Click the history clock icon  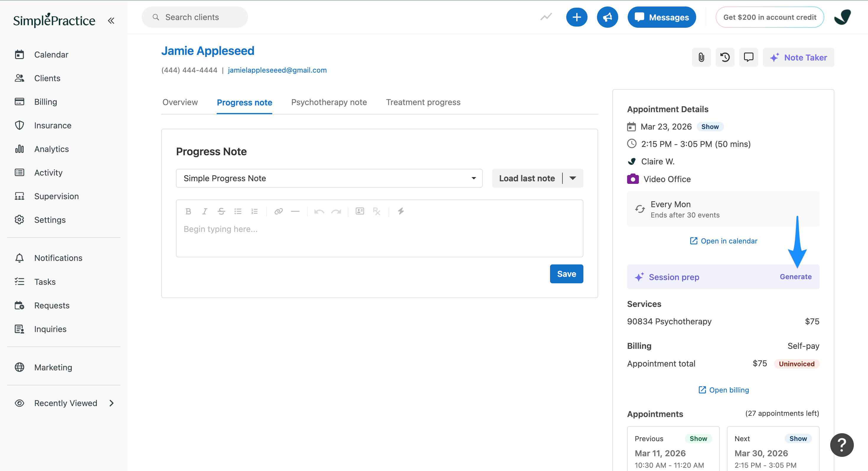(x=725, y=57)
